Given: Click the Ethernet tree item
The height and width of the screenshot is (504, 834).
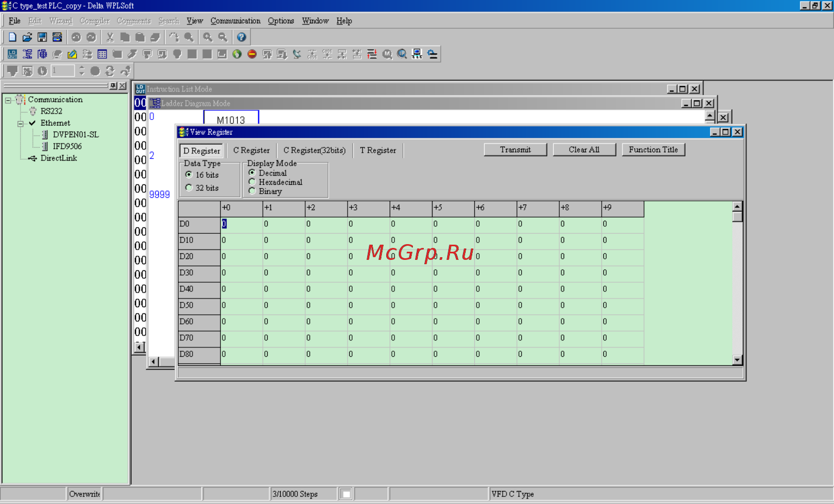Looking at the screenshot, I should 55,123.
